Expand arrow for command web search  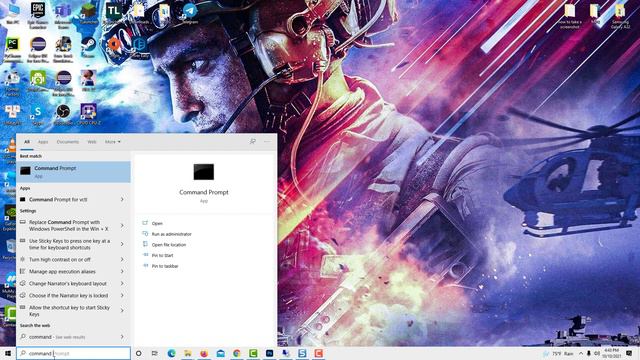click(122, 337)
